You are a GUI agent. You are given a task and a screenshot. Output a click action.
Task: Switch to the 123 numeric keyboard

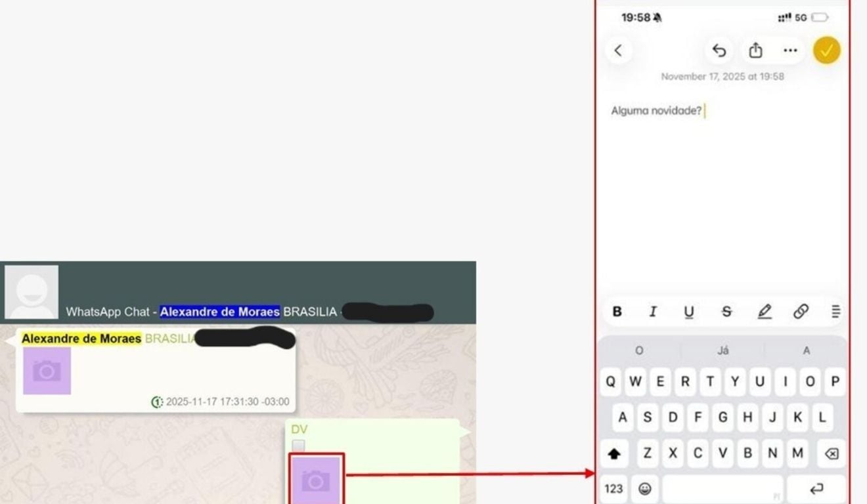[x=613, y=489]
